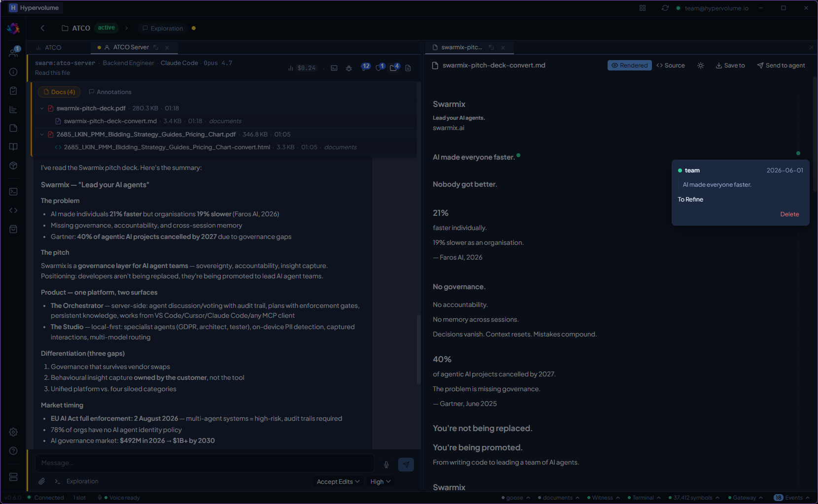The image size is (818, 504).
Task: Pop out the ATCO Server tab
Action: 156,47
